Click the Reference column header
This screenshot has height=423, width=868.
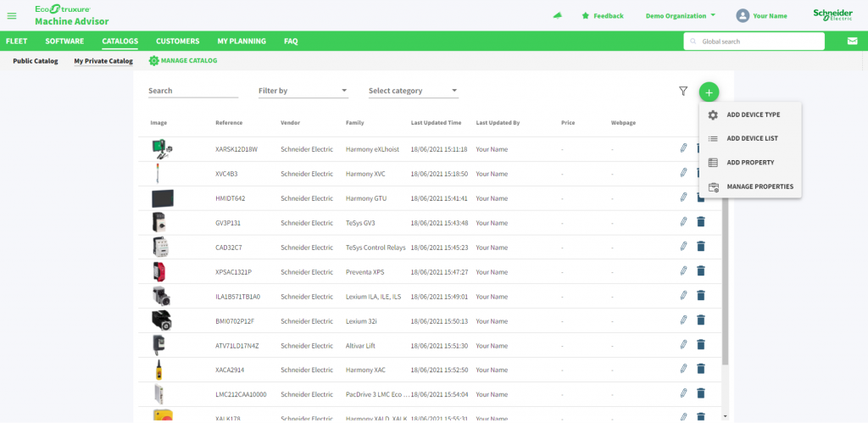click(x=229, y=123)
